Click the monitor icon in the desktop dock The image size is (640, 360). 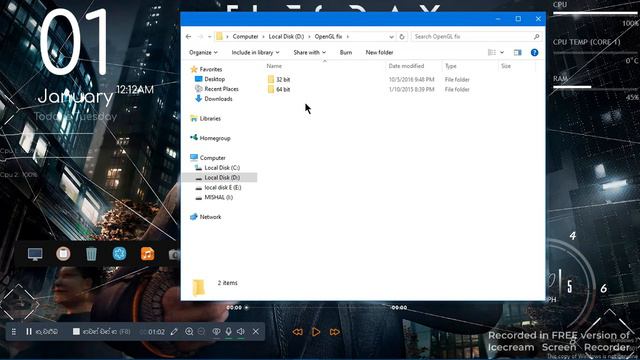click(35, 254)
